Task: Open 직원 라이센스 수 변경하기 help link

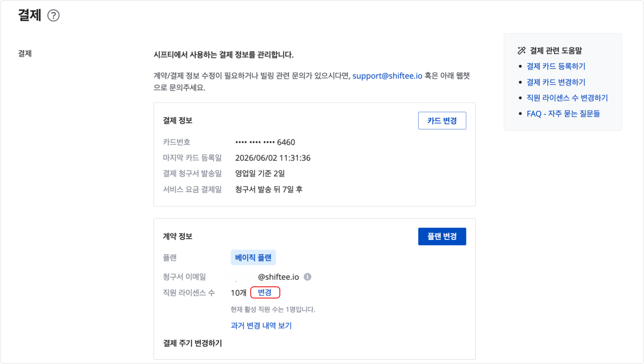Action: [x=567, y=98]
